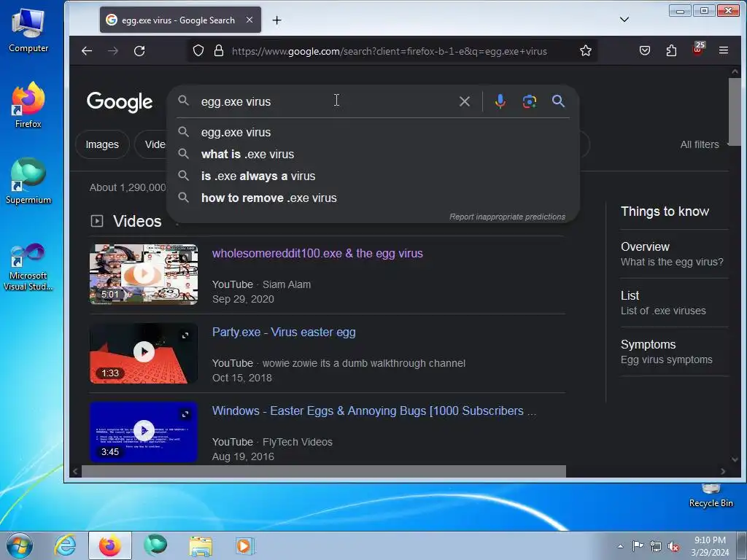Click Report inappropriate predictions link
This screenshot has height=560, width=747.
pos(508,217)
